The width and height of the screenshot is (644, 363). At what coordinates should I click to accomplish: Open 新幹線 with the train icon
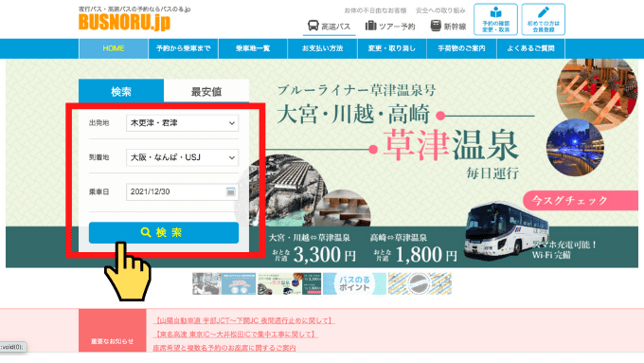tap(448, 27)
